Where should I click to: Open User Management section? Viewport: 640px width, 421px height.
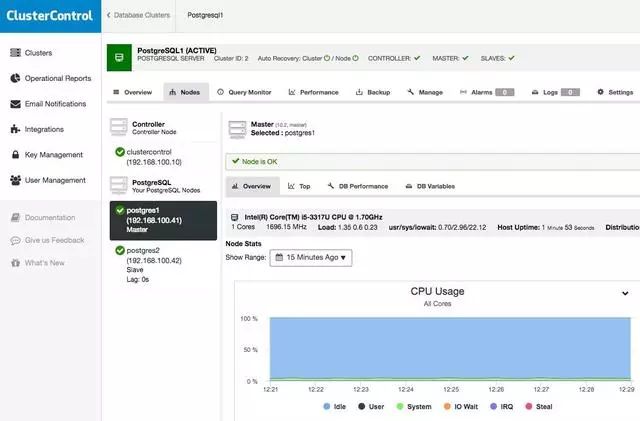pos(55,180)
